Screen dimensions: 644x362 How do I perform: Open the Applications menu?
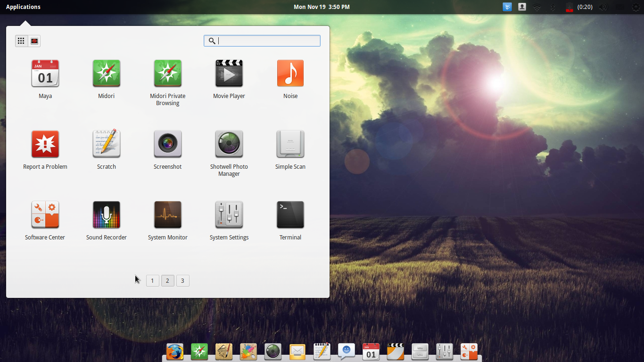(23, 7)
